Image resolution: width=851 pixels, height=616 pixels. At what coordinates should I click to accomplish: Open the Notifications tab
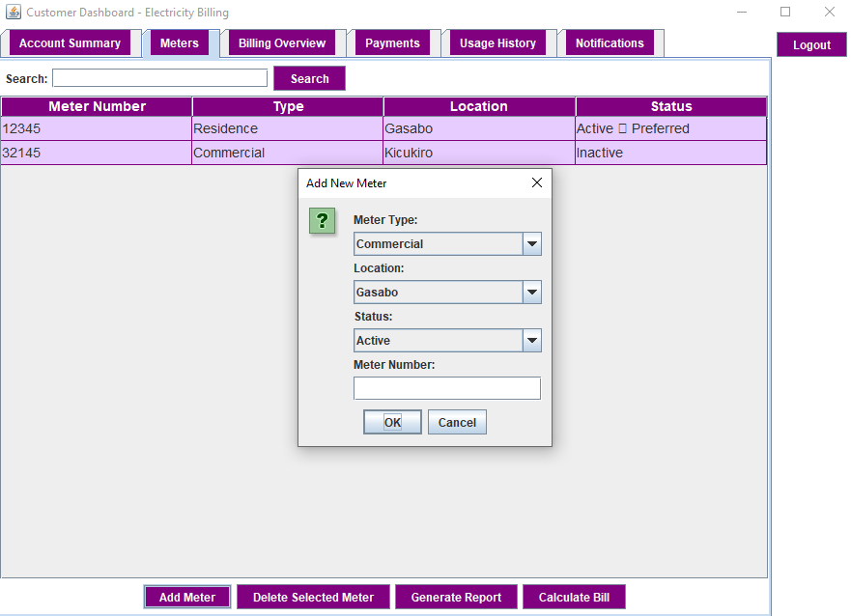(x=610, y=43)
